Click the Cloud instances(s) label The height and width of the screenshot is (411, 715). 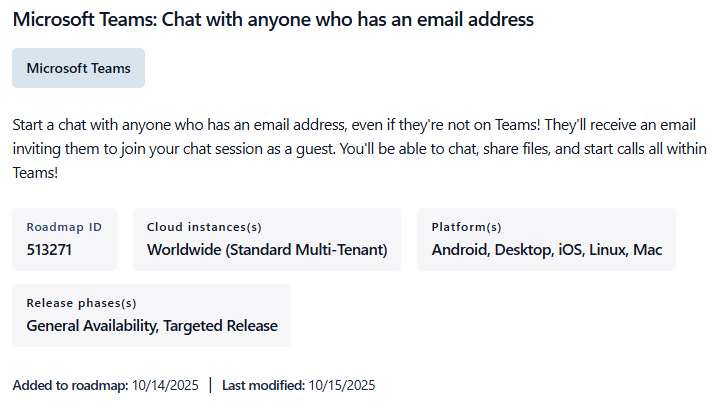click(x=204, y=227)
